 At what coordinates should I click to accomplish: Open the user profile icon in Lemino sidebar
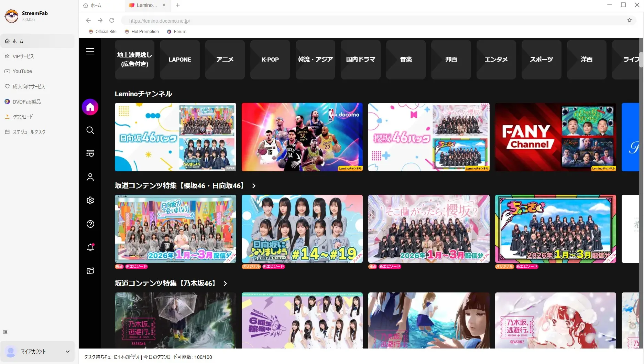pyautogui.click(x=90, y=177)
